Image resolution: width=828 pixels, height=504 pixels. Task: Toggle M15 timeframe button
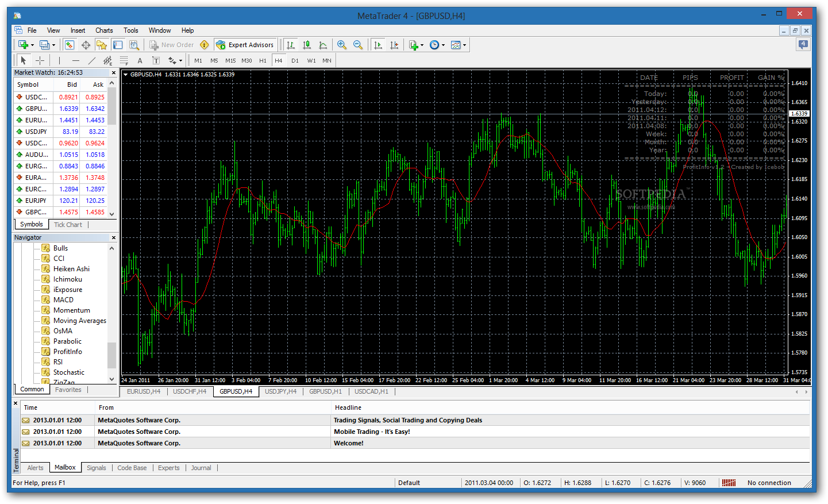coord(230,60)
